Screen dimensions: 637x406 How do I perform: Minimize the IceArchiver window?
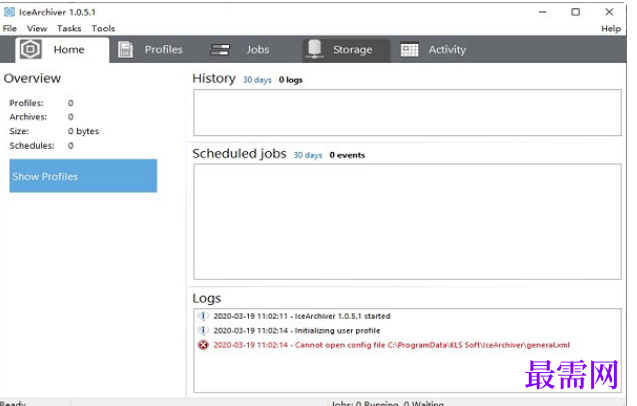coord(542,12)
